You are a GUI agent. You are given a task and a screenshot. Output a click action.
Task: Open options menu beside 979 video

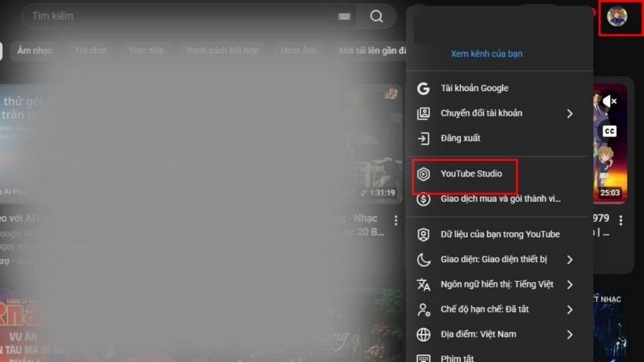pyautogui.click(x=621, y=221)
